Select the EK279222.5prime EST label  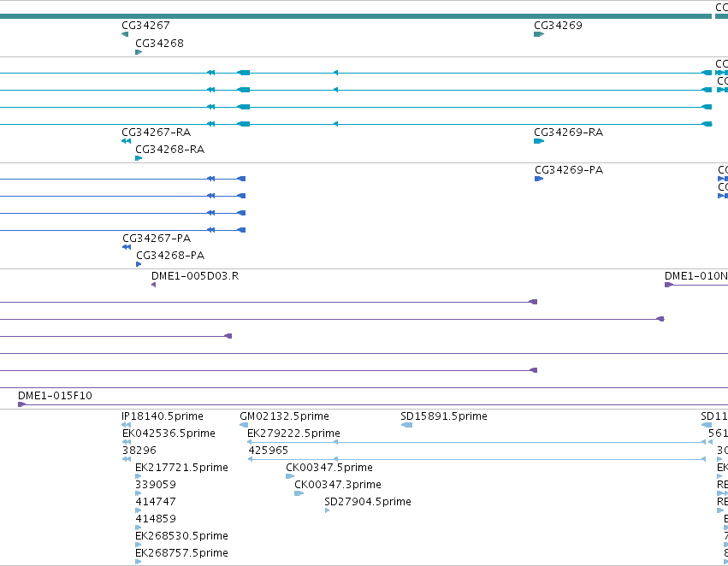(x=293, y=433)
